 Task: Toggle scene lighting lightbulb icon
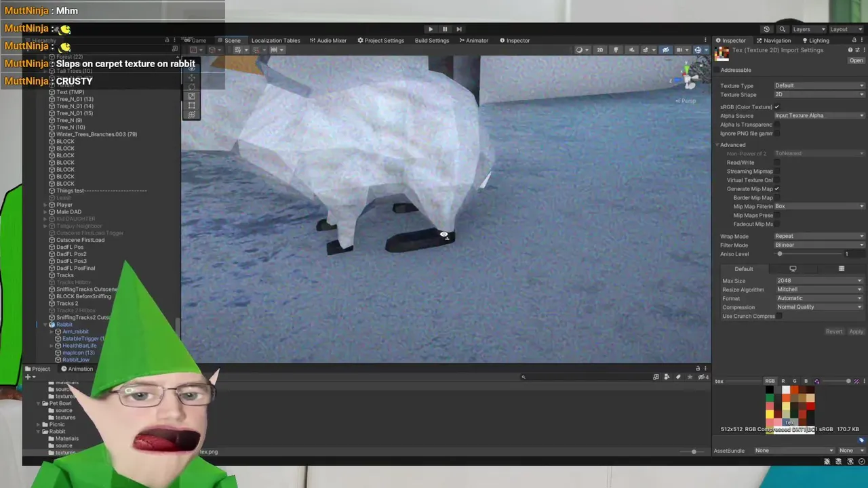pos(616,50)
